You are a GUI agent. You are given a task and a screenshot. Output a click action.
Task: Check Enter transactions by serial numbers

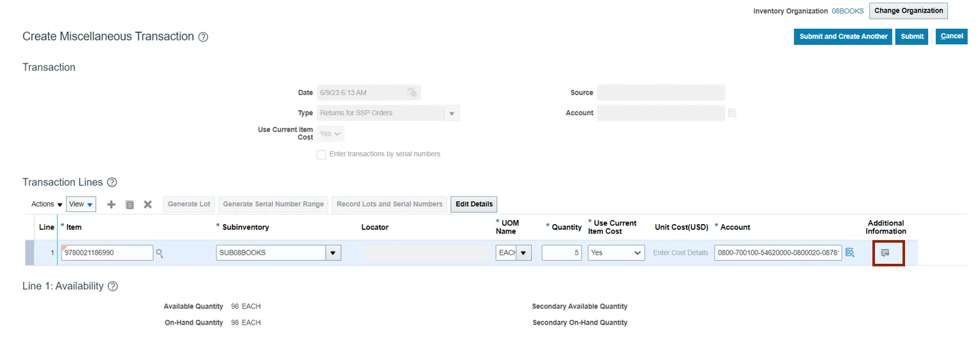coord(322,154)
